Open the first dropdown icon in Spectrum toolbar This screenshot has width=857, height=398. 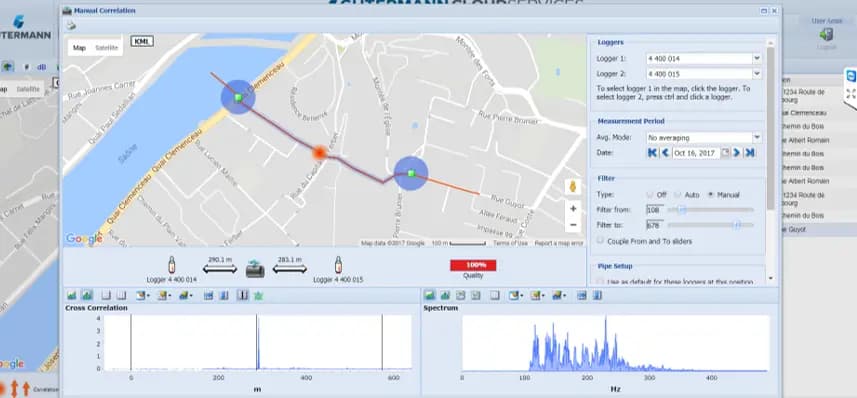point(515,295)
